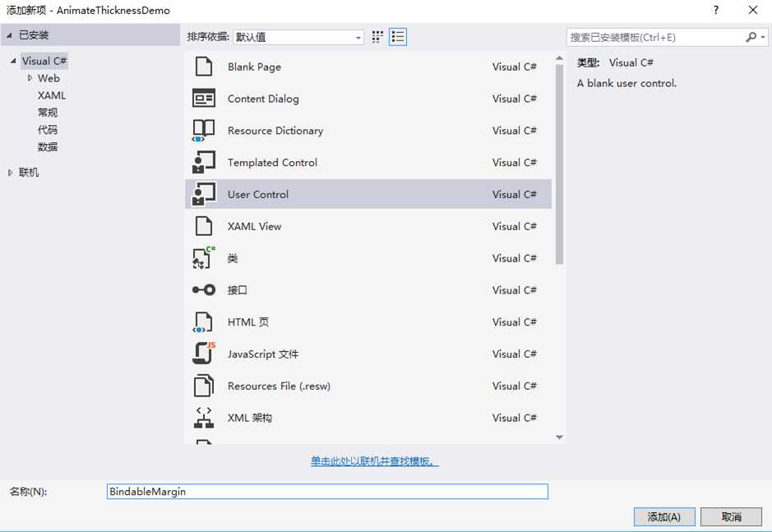Screen dimensions: 772x532
Task: Click the template list scrollbar thumb
Action: pyautogui.click(x=559, y=165)
